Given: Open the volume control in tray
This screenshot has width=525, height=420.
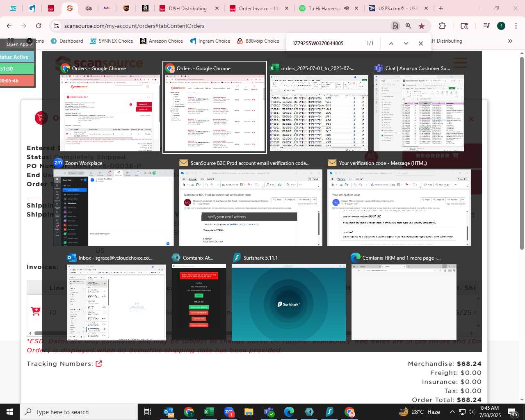Looking at the screenshot, I should 471,412.
